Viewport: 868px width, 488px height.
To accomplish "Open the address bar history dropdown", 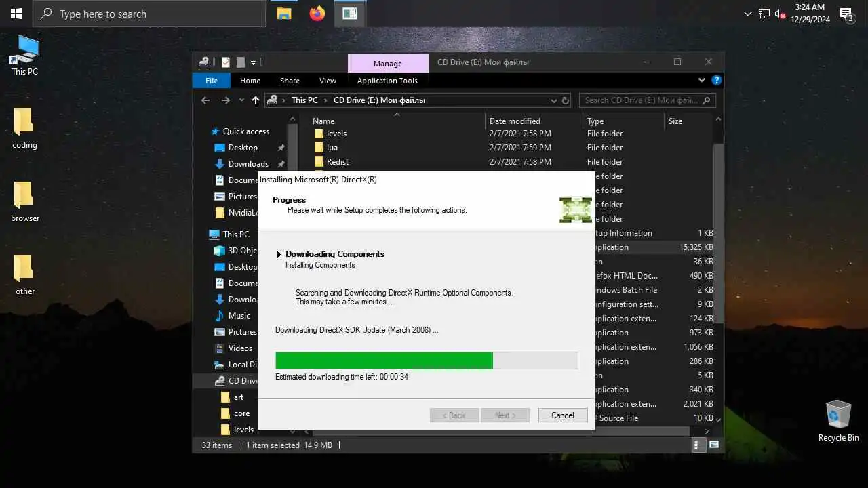I will coord(553,100).
